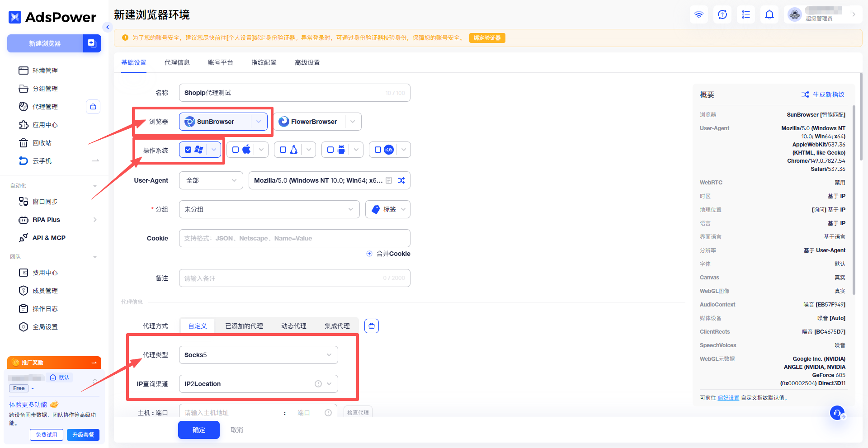
Task: Click the user avatar icon
Action: [x=795, y=14]
